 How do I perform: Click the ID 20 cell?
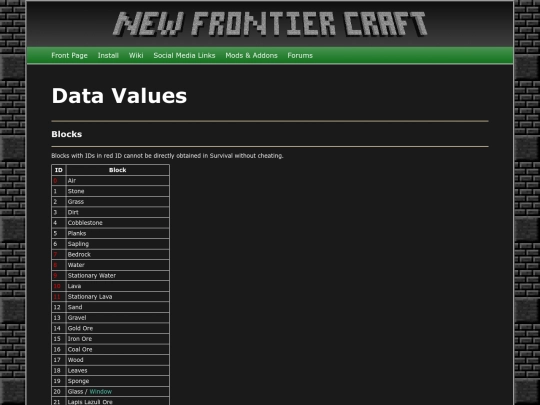tap(59, 392)
